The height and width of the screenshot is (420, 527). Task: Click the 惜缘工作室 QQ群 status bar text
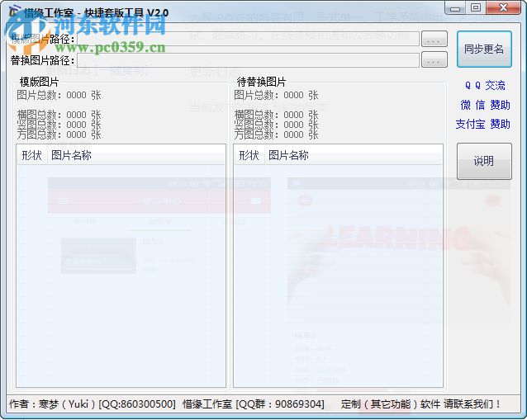pyautogui.click(x=254, y=403)
